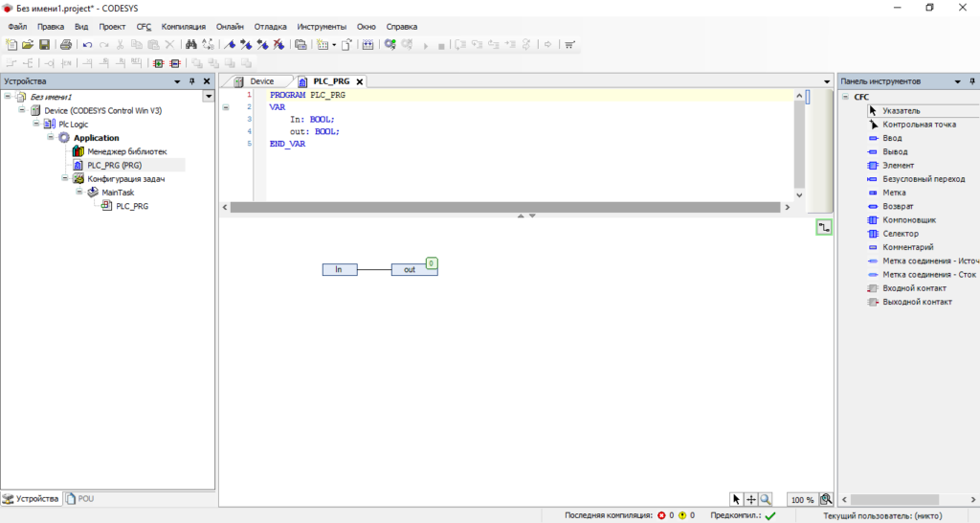Screen dimensions: 980x523
Task: Click the horizontal scrollbar under declaration editor
Action: click(506, 207)
